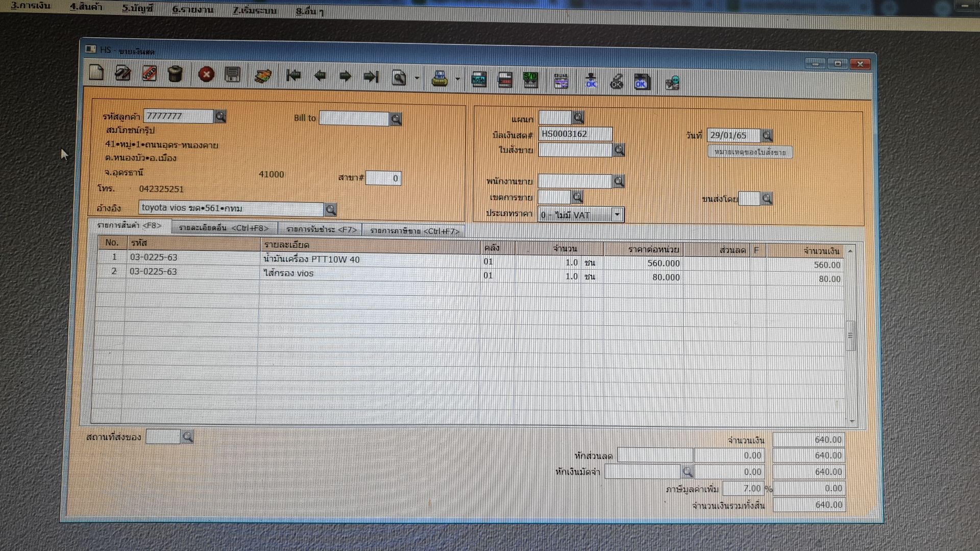
Task: Open the เขตการขาย sales area lookup
Action: point(577,197)
